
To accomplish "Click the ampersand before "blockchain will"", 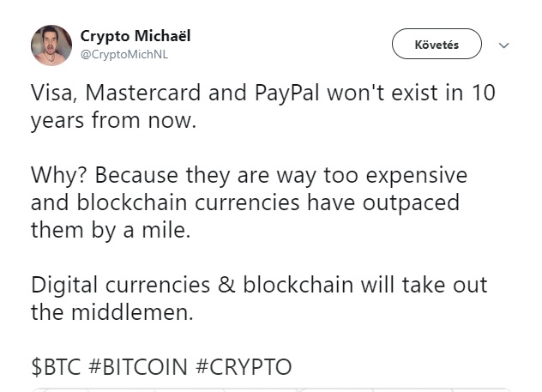I will tap(226, 285).
